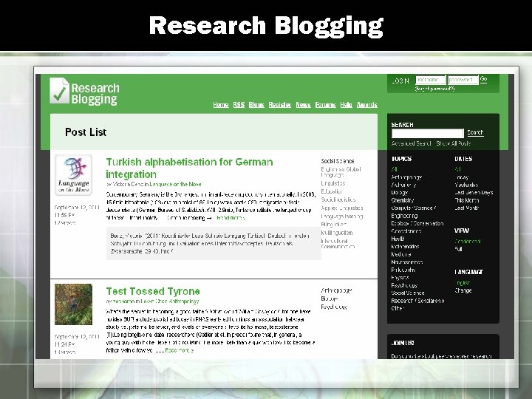
Task: Open the Language on the Move byline link
Action: click(x=175, y=184)
